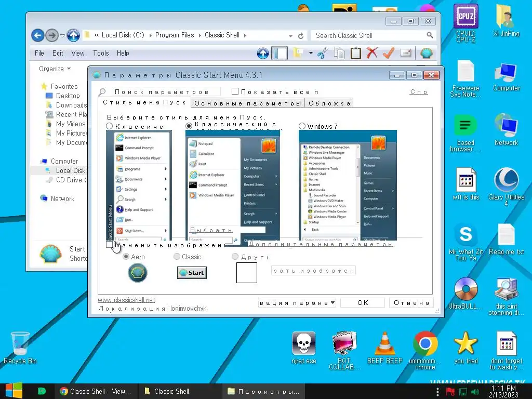
Task: Open the 'based browser' green desktop icon
Action: point(465,132)
